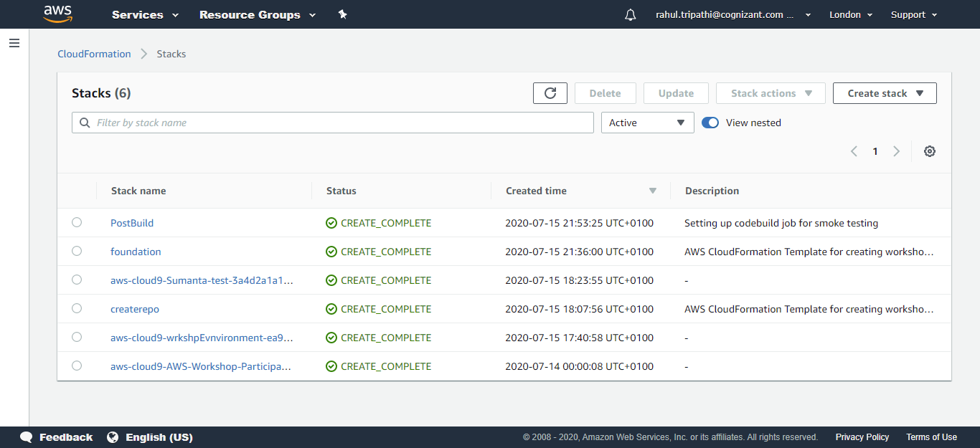980x448 pixels.
Task: Select the PostBuild stack radio button
Action: (77, 222)
